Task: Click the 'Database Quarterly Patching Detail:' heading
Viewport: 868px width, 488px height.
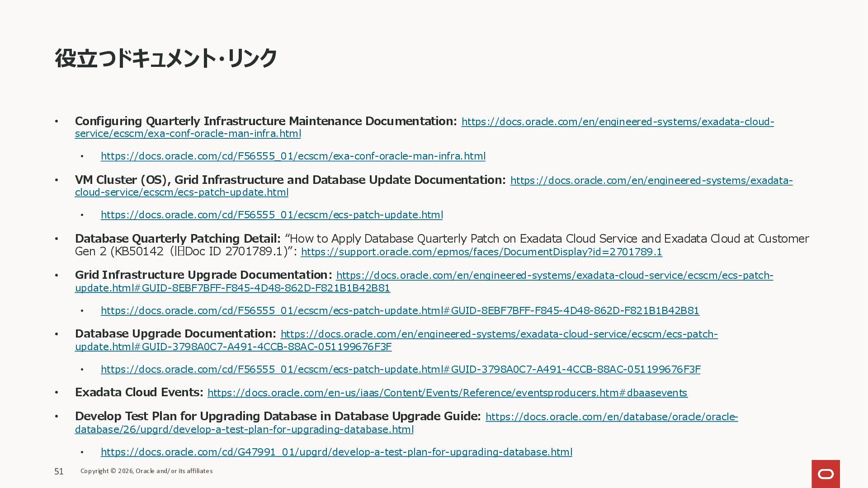Action: (178, 239)
